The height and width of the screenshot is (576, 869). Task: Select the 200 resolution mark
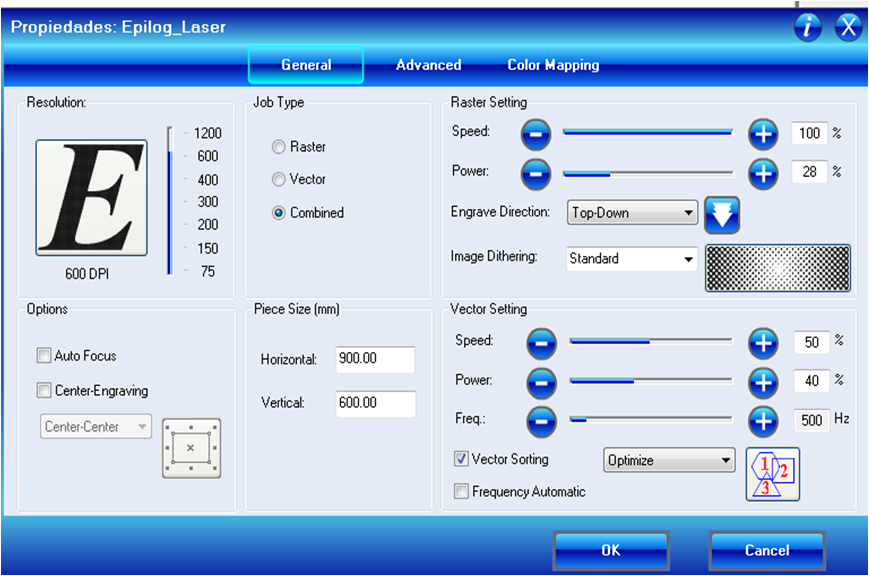click(x=208, y=225)
